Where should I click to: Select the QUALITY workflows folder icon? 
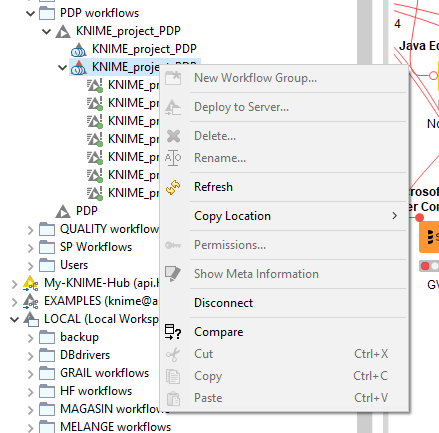pyautogui.click(x=47, y=229)
